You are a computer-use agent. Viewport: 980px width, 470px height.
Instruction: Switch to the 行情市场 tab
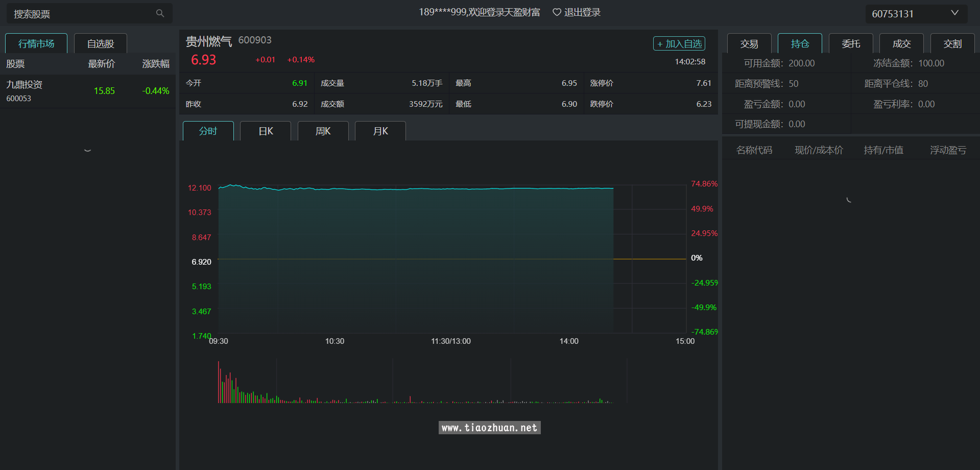pos(36,44)
